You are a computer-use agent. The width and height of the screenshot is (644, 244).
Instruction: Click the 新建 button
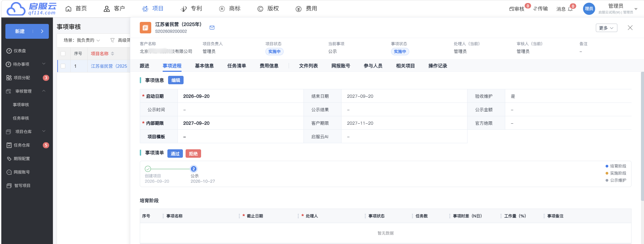click(27, 31)
